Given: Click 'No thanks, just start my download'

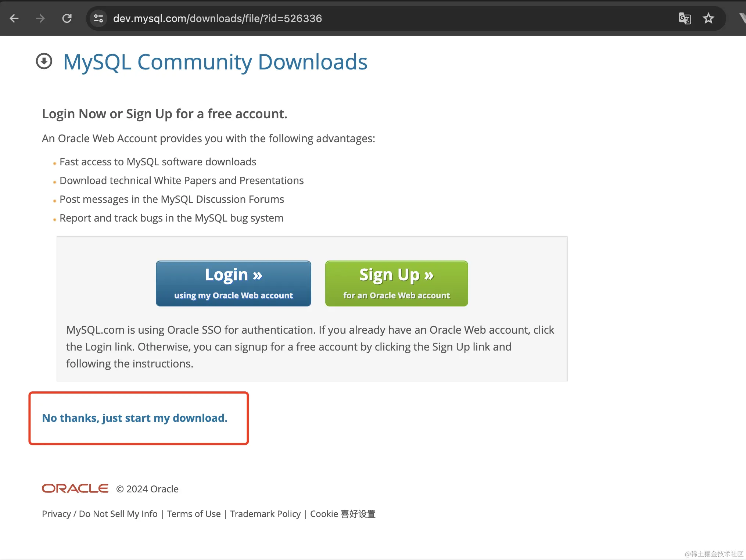Looking at the screenshot, I should pos(135,418).
